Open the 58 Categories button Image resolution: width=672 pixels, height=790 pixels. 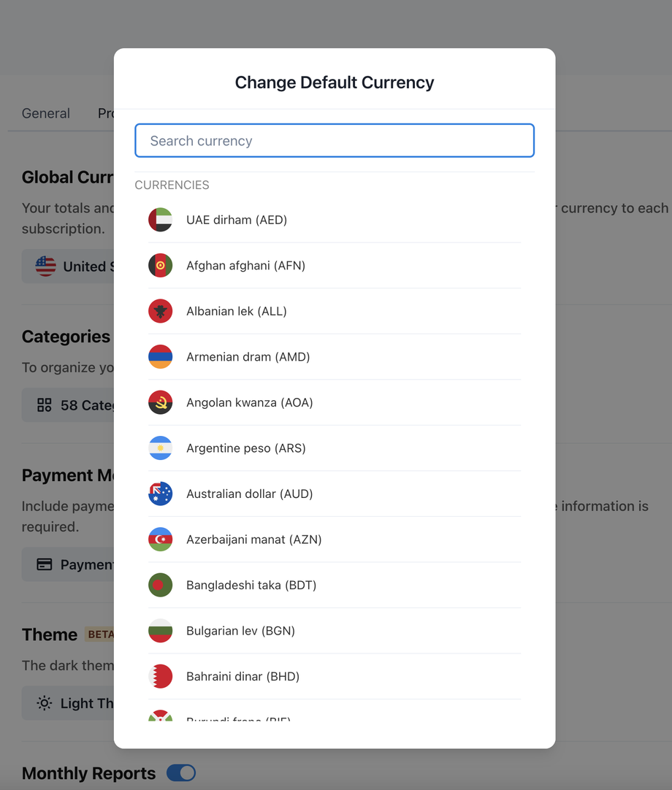[x=69, y=405]
